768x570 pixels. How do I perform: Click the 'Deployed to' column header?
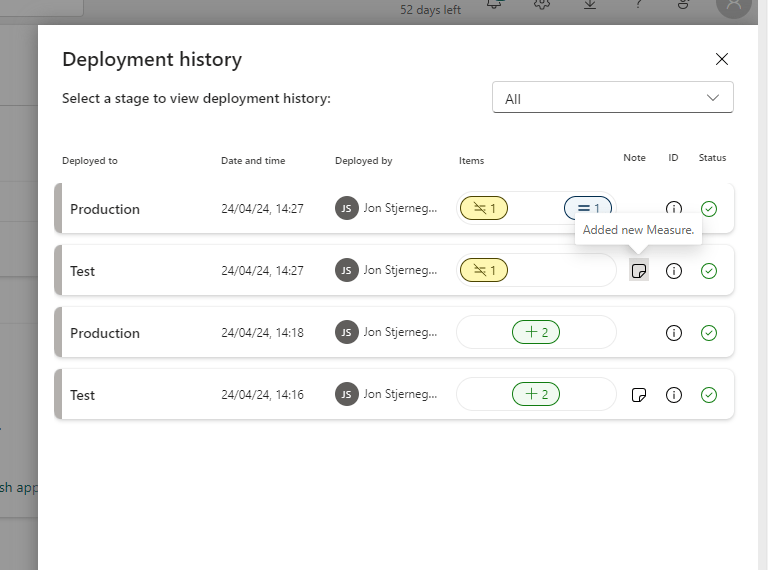[90, 160]
